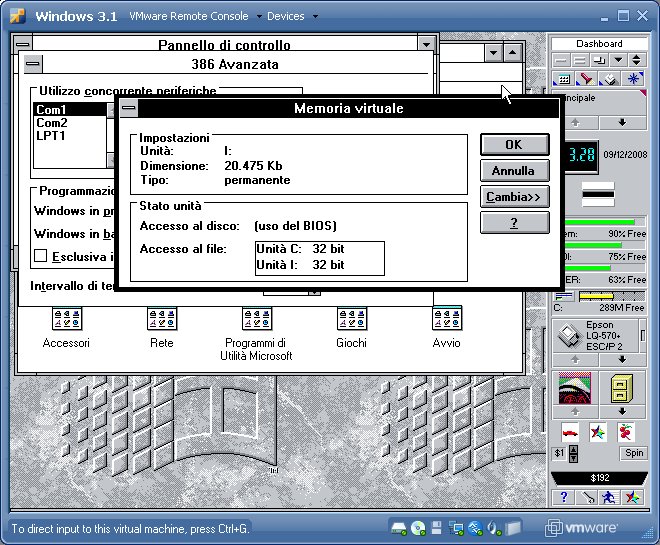Click the question mark help icon in Dashboard

click(x=564, y=497)
